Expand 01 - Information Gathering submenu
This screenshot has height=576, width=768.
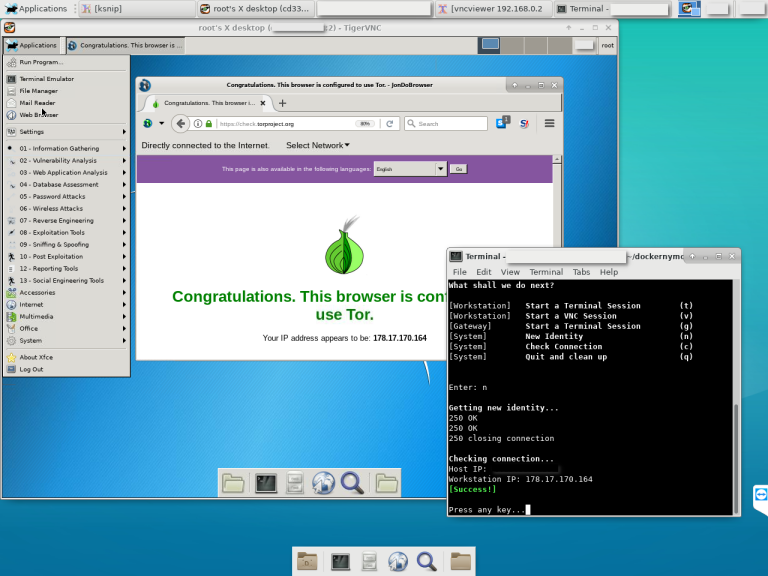[x=67, y=148]
